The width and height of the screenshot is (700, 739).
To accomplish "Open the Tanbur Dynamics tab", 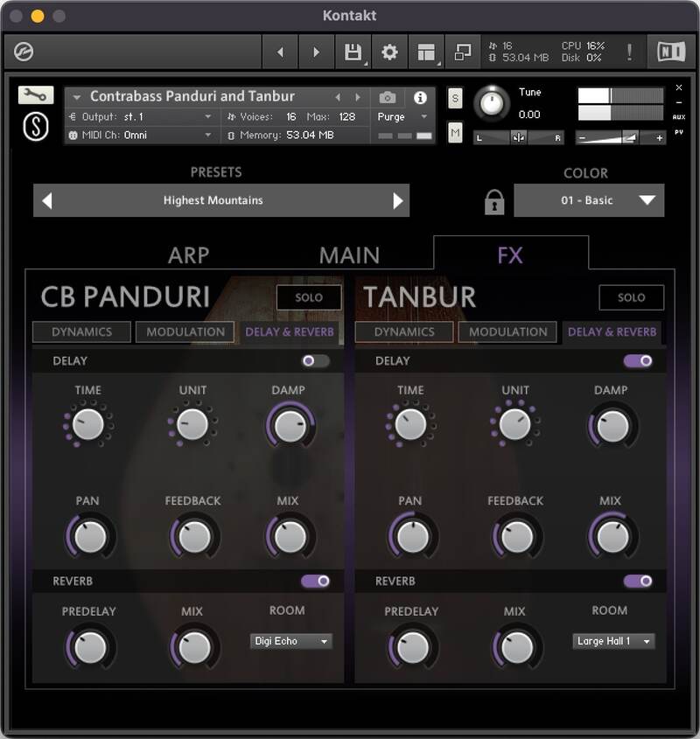I will click(x=403, y=332).
